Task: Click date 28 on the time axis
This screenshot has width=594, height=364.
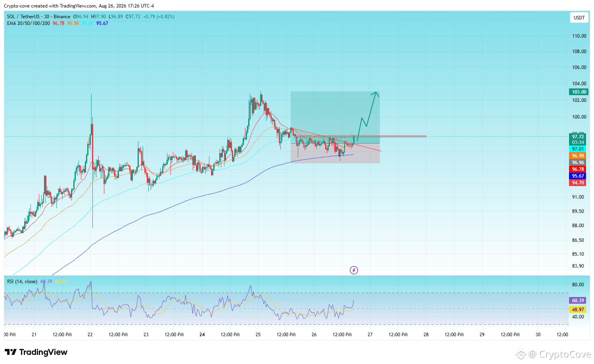Action: (426, 335)
